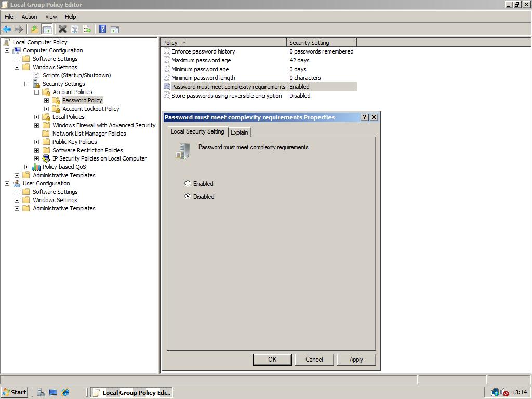Collapse the Account Policies node
This screenshot has height=399, width=532.
point(37,92)
